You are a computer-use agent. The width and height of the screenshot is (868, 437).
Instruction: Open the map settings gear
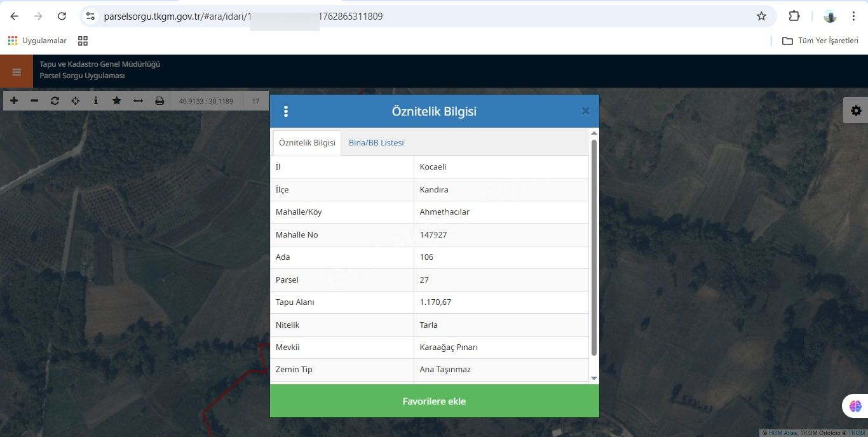tap(856, 111)
